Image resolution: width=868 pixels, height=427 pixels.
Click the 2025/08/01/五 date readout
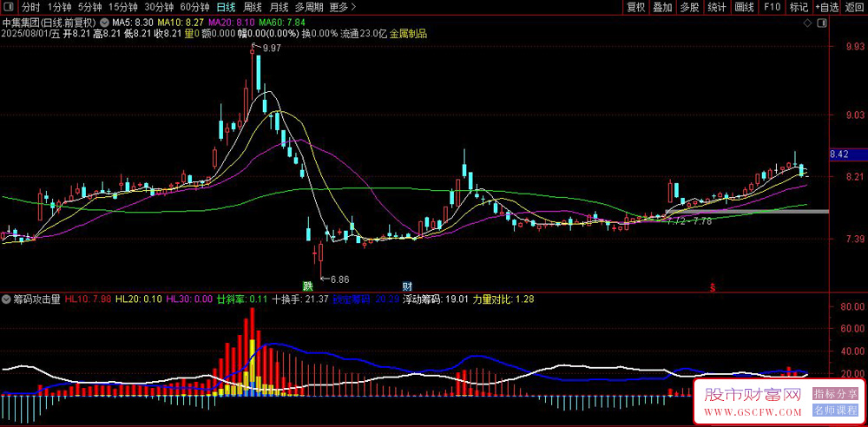click(x=30, y=34)
